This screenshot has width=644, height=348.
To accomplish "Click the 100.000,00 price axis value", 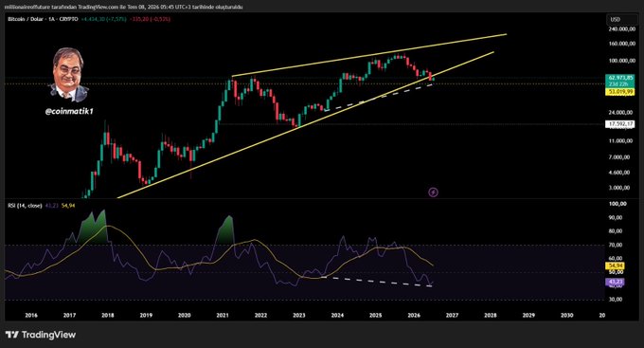I will click(x=622, y=61).
